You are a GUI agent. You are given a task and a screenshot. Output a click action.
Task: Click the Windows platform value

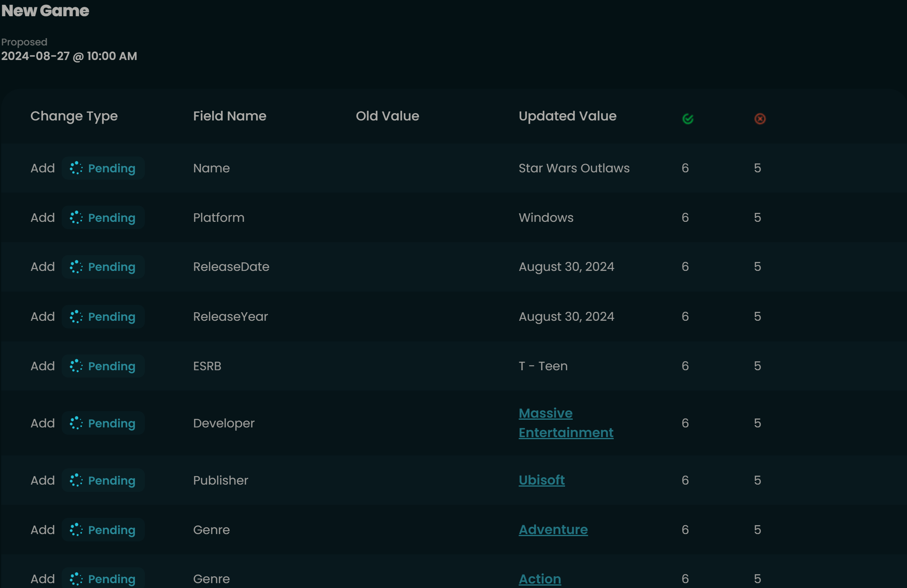[546, 217]
